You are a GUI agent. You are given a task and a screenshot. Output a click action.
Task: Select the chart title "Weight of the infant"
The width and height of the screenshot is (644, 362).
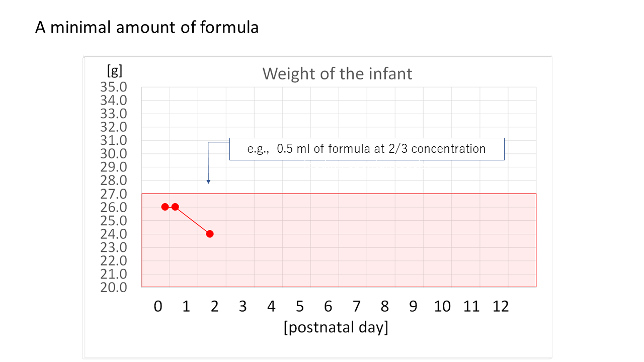[x=337, y=73]
